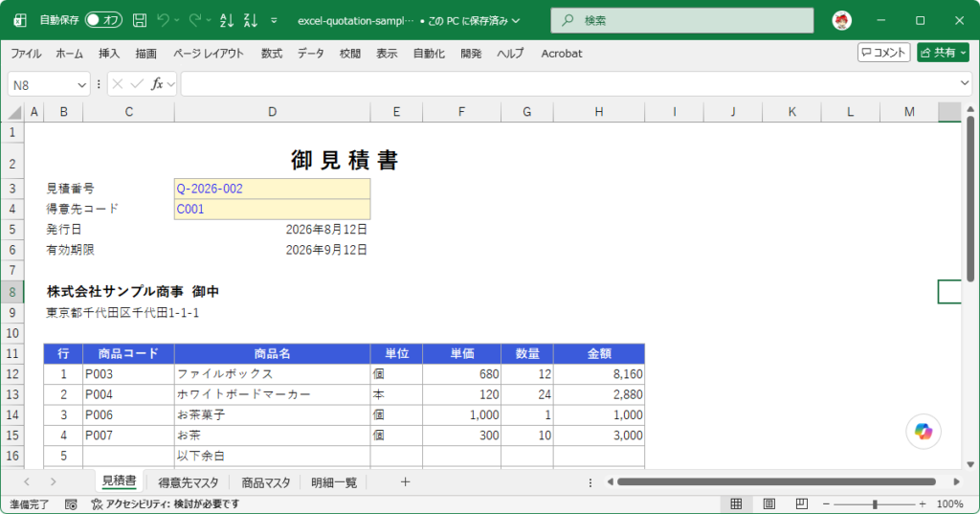Select the ホワイトボードマーカー cell

click(273, 394)
